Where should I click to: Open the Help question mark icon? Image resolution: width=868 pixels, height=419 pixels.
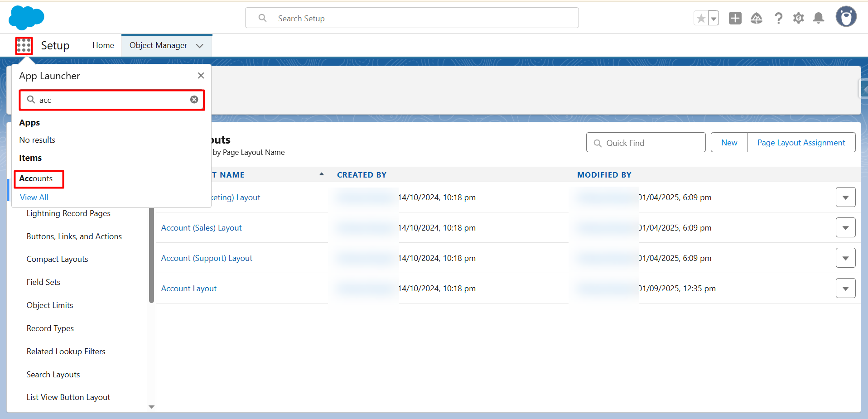(x=778, y=18)
